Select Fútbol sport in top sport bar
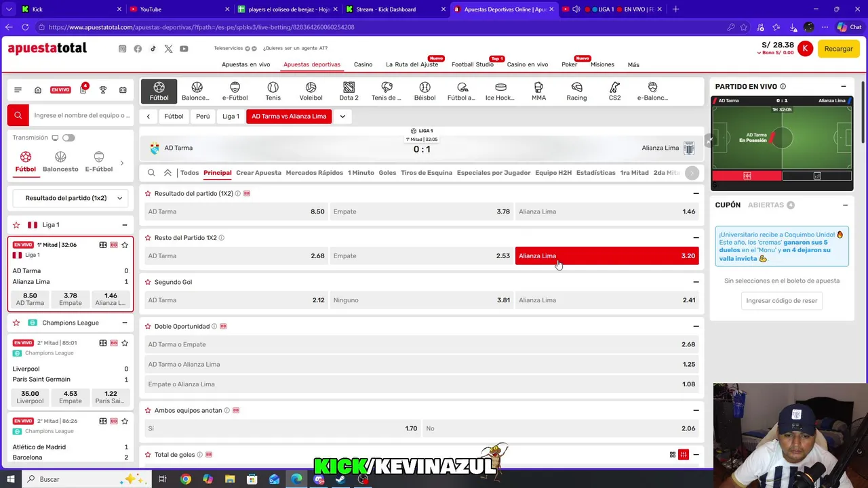 click(x=159, y=91)
